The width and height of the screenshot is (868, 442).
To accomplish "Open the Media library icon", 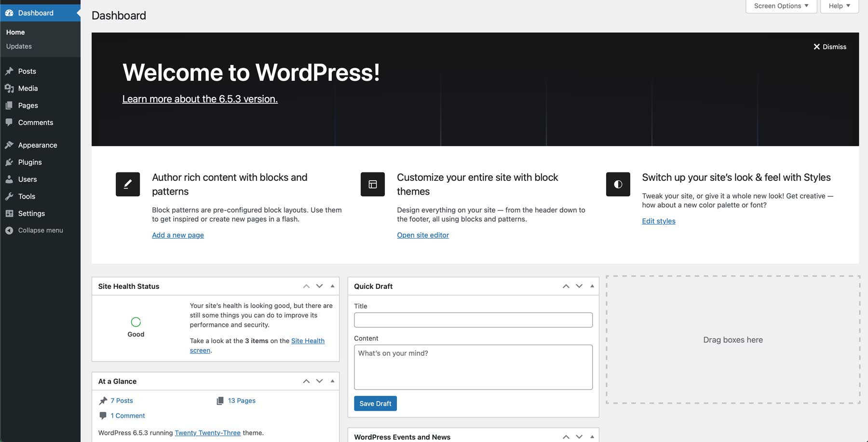I will tap(10, 88).
